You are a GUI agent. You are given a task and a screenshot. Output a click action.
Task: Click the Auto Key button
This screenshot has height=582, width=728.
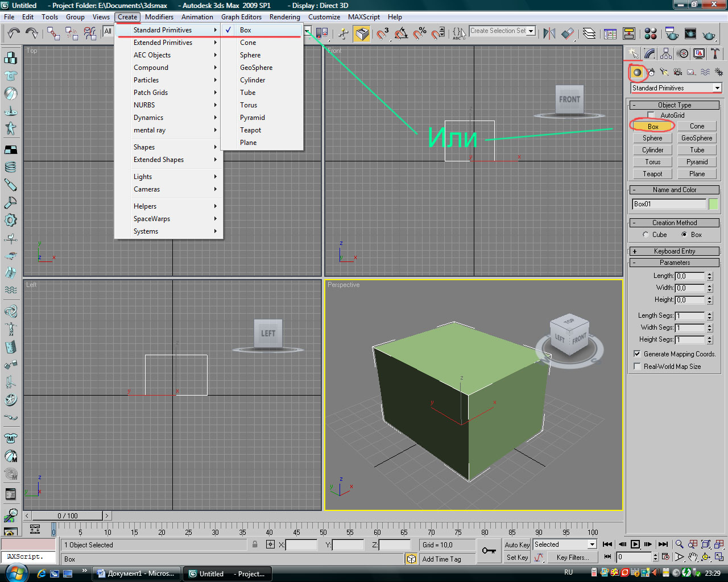(x=517, y=544)
